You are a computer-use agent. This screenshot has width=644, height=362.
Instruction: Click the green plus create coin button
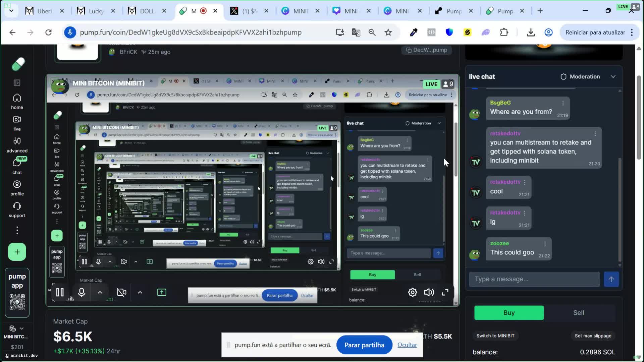(x=17, y=252)
